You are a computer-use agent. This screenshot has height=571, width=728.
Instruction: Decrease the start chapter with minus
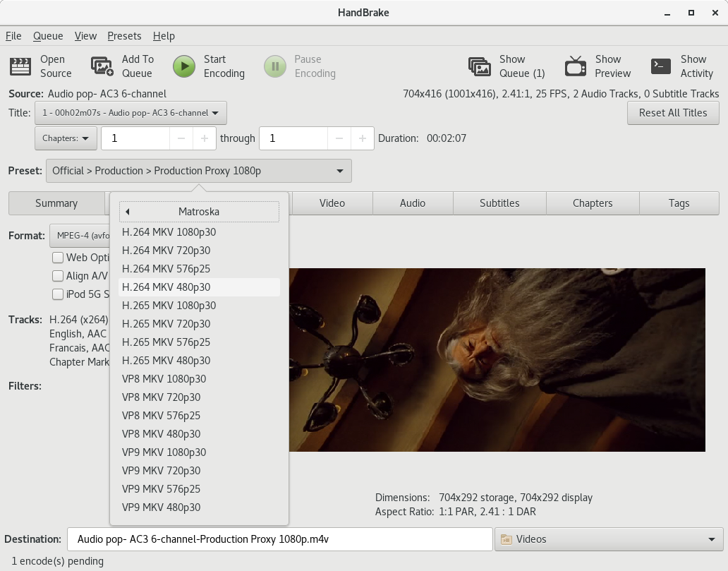point(181,138)
